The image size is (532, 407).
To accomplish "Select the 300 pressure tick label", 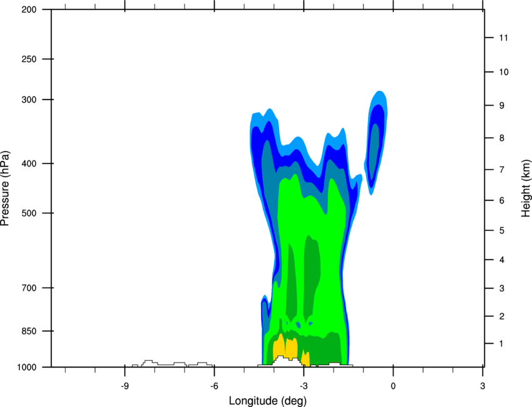I will pos(29,100).
